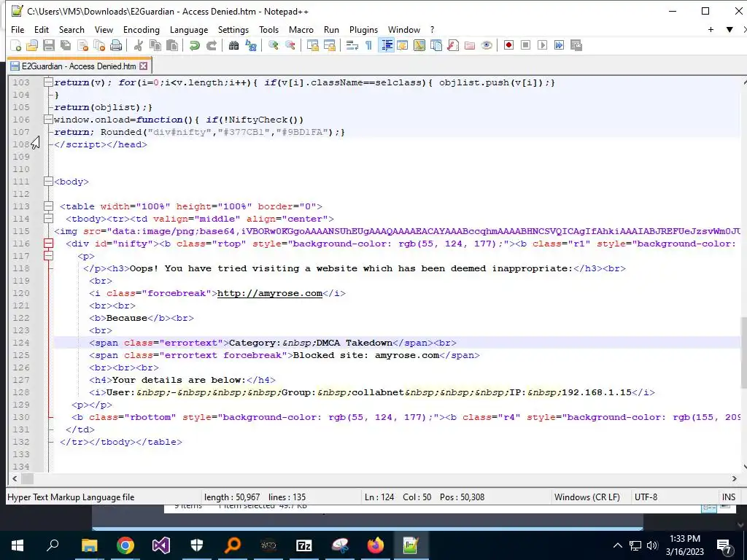Viewport: 747px width, 560px height.
Task: Collapse the tbody fold at line 114
Action: coord(48,219)
